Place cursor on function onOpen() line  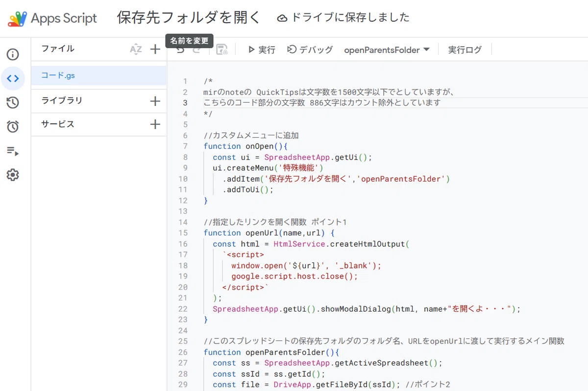[245, 146]
